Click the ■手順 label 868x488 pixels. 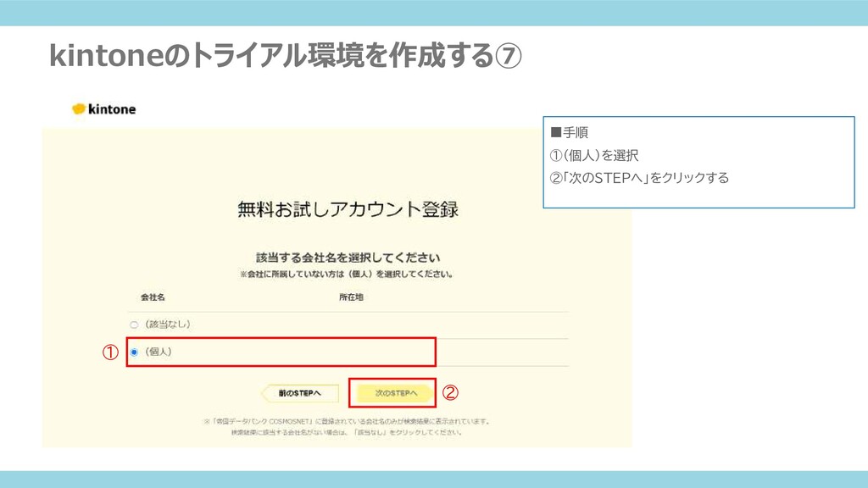pyautogui.click(x=569, y=132)
